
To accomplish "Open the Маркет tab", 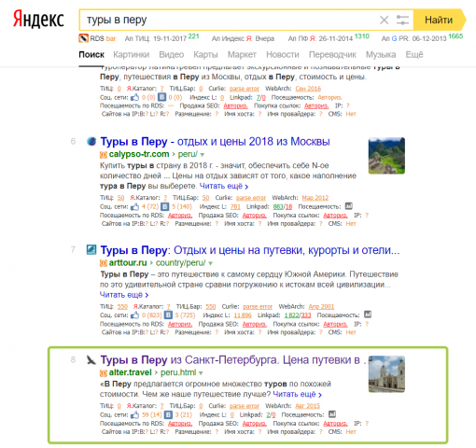I will click(242, 55).
